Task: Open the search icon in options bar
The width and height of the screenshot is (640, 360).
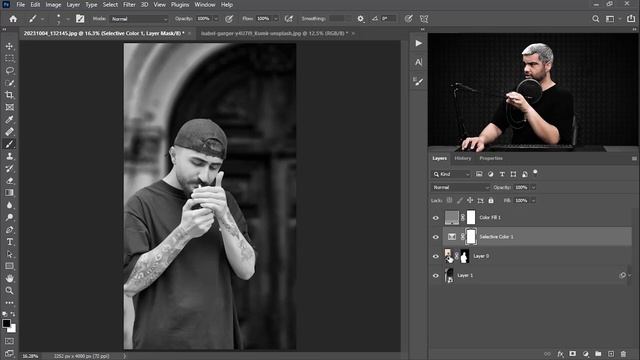Action: click(x=596, y=19)
